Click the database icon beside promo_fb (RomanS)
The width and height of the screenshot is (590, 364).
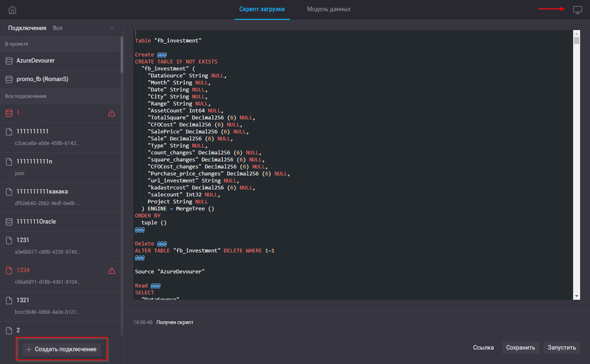pos(9,79)
